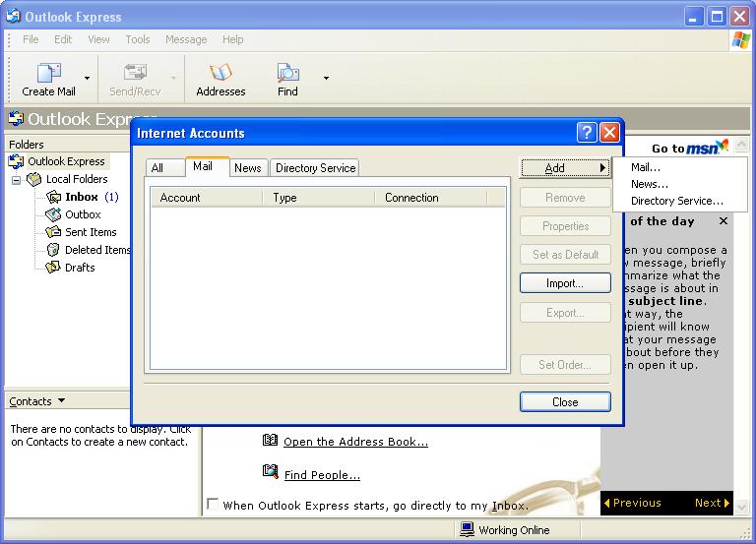This screenshot has width=756, height=544.
Task: Click the Working Online status icon
Action: point(467,529)
